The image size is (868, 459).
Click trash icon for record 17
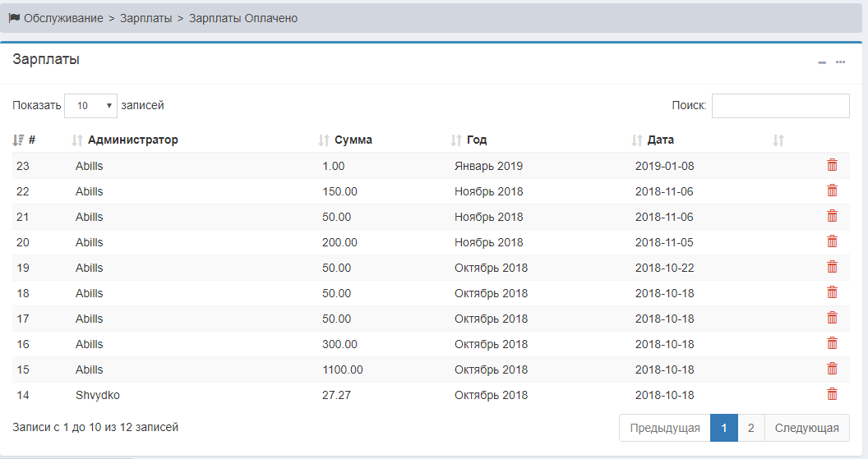pyautogui.click(x=832, y=318)
